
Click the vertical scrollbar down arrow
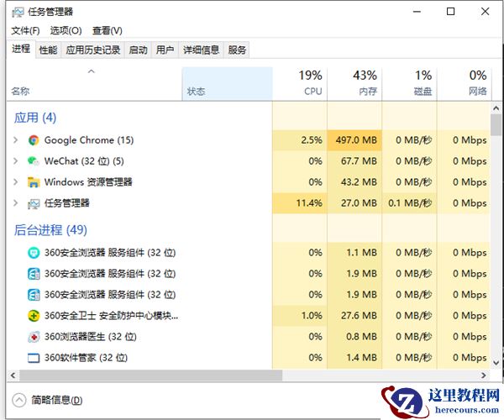point(496,363)
